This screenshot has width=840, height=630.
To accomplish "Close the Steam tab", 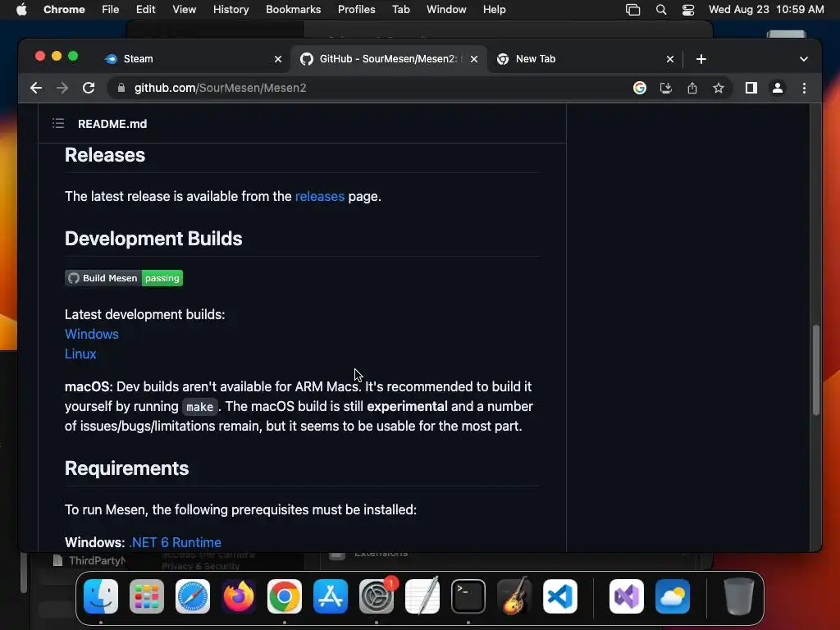I will click(x=278, y=59).
